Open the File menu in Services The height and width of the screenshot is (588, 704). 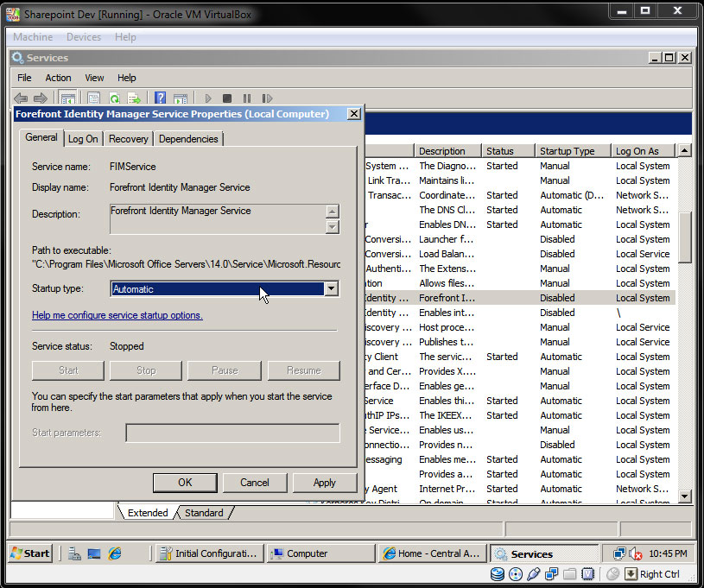pyautogui.click(x=24, y=78)
